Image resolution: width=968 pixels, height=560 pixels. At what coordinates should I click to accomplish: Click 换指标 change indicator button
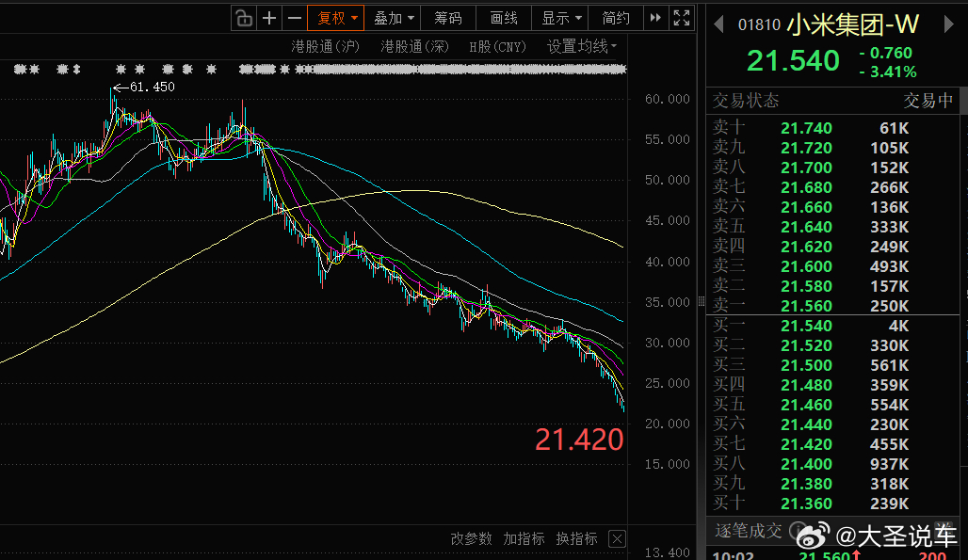(576, 538)
